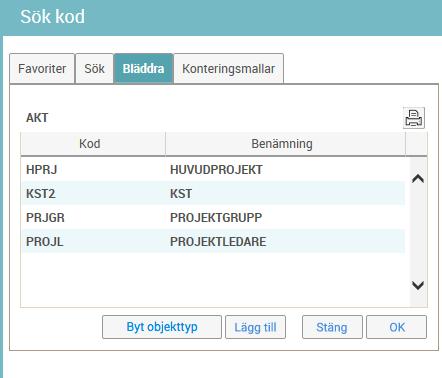The width and height of the screenshot is (442, 378).
Task: Select the HPRJ code row
Action: click(x=213, y=170)
